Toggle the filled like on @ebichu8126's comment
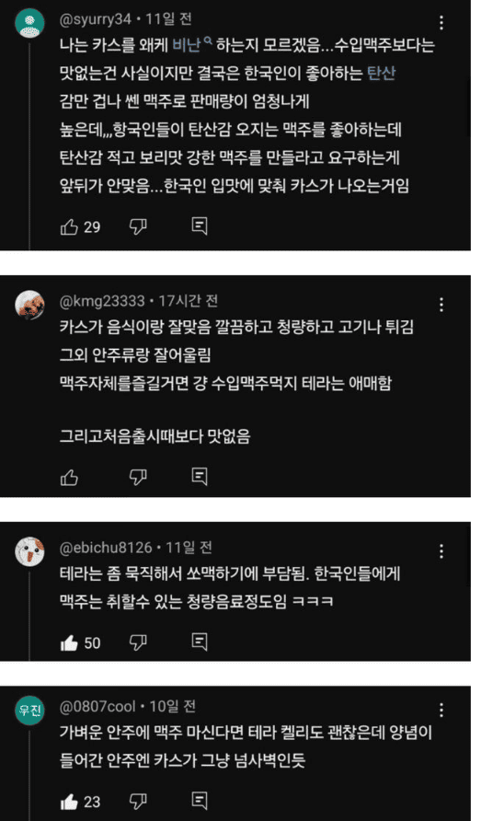Viewport: 504px width, 821px height. pos(69,642)
